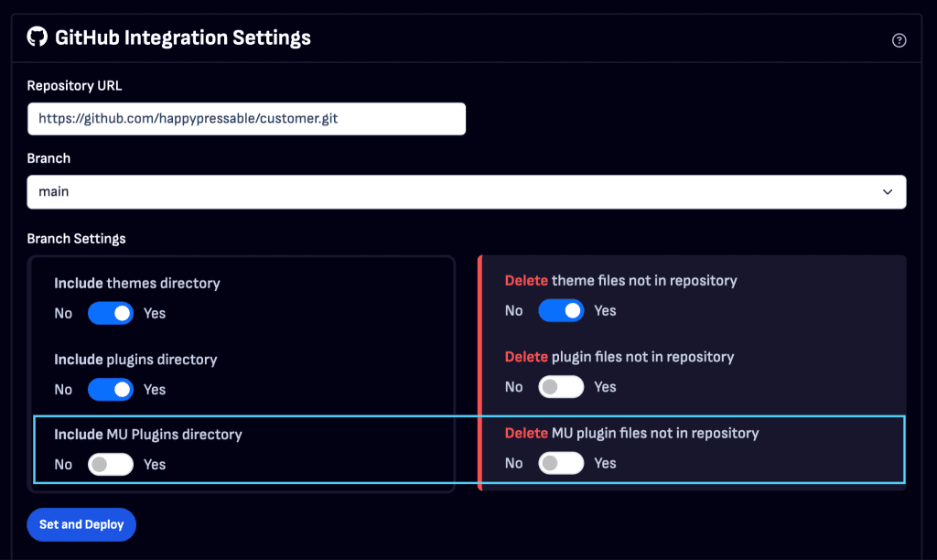Image resolution: width=937 pixels, height=560 pixels.
Task: Enable Delete plugin files not in repository
Action: [x=561, y=386]
